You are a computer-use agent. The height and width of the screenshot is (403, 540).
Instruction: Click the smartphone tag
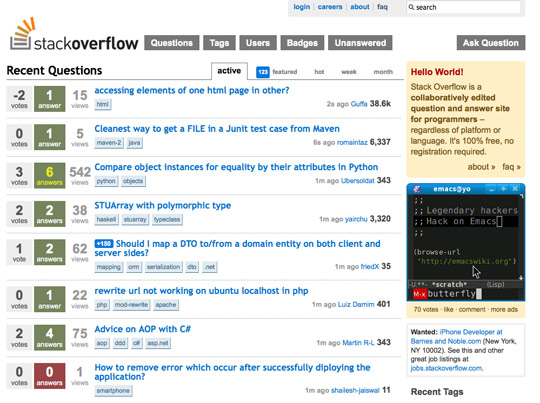click(x=113, y=391)
